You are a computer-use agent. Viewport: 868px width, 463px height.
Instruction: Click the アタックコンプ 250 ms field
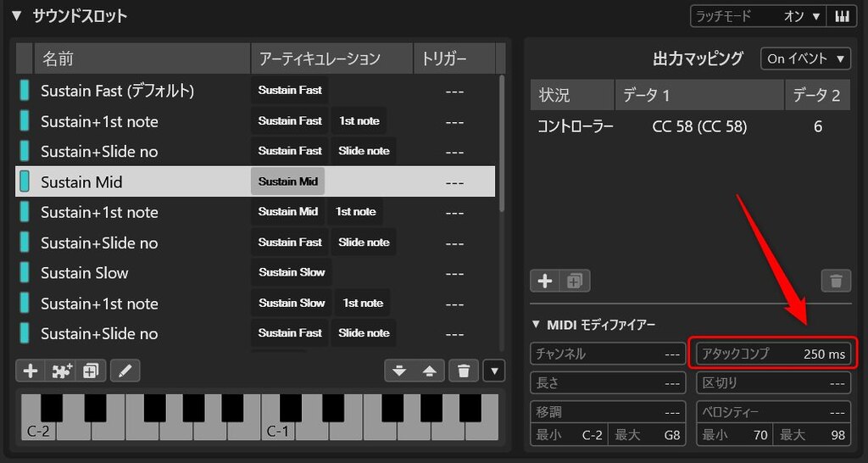click(773, 354)
